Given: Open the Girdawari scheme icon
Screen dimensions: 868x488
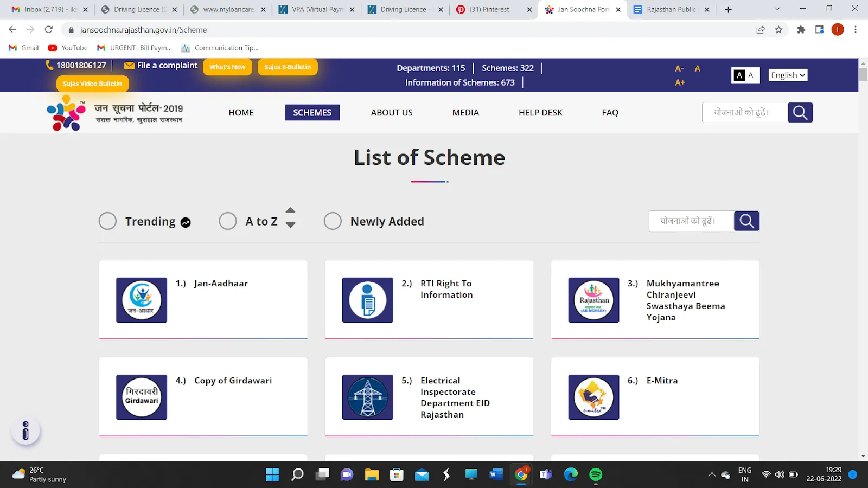Looking at the screenshot, I should point(142,397).
